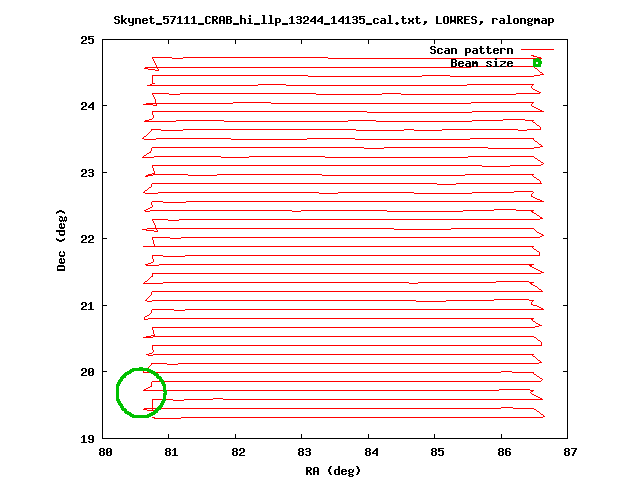Click the Dec axis tick label 24
Viewport: 640px width, 480px height.
click(x=87, y=106)
